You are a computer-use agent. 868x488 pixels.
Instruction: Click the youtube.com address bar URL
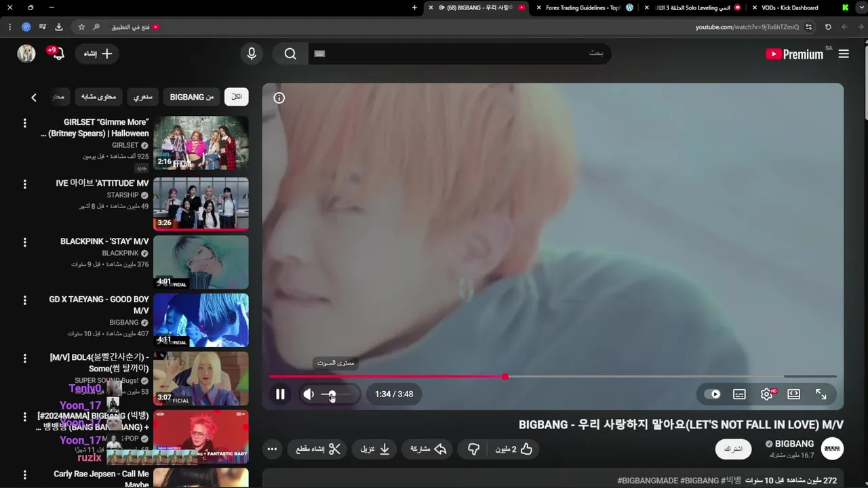747,27
